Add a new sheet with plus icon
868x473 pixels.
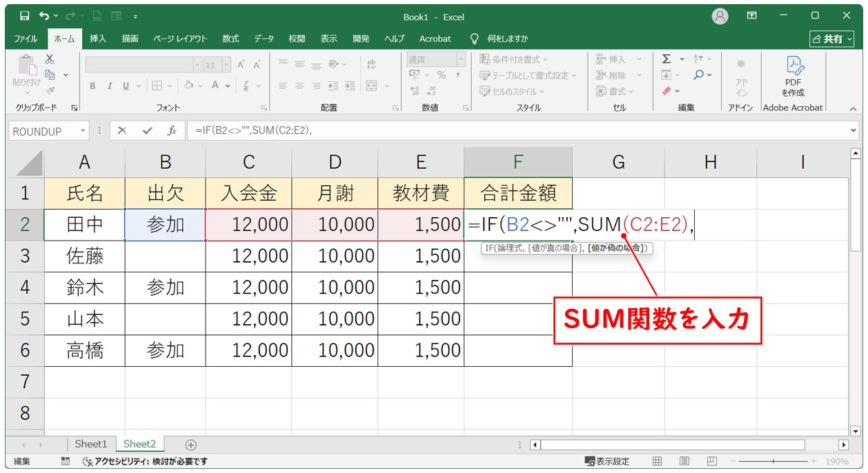coord(191,445)
